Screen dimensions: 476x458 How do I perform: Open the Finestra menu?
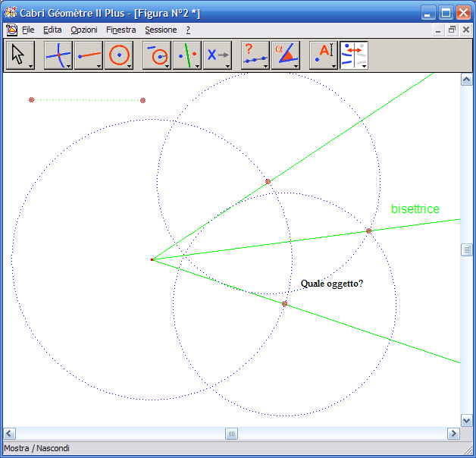tap(121, 30)
